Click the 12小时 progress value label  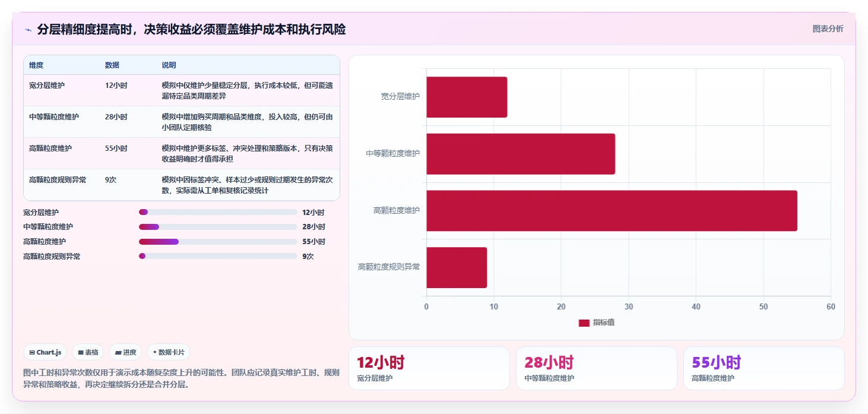pyautogui.click(x=313, y=212)
